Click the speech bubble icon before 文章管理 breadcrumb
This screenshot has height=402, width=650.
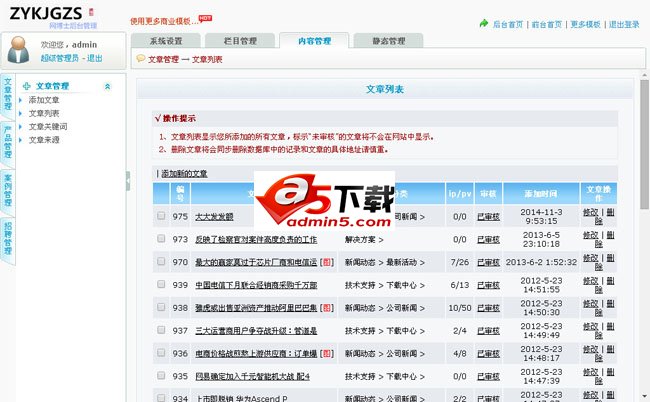point(141,58)
